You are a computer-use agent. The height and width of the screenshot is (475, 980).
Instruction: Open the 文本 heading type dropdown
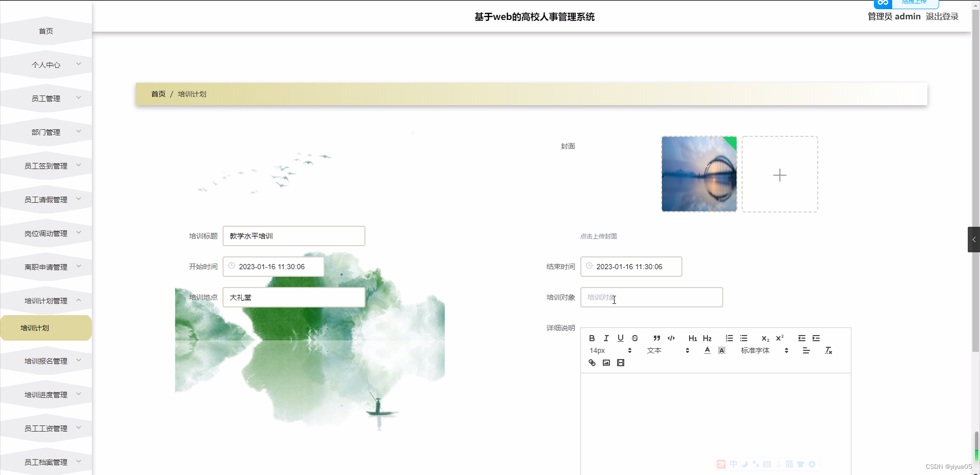coord(668,350)
